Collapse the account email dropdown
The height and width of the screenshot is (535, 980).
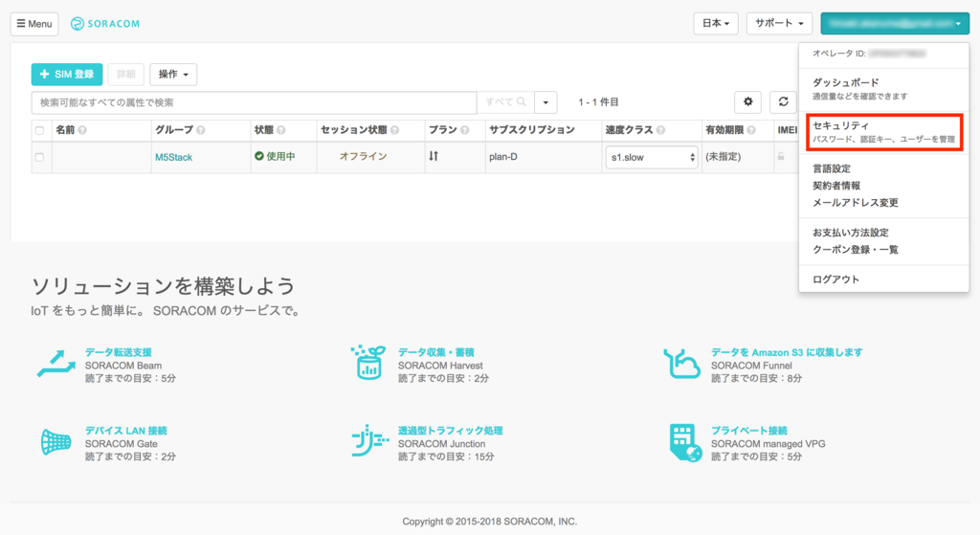coord(895,23)
